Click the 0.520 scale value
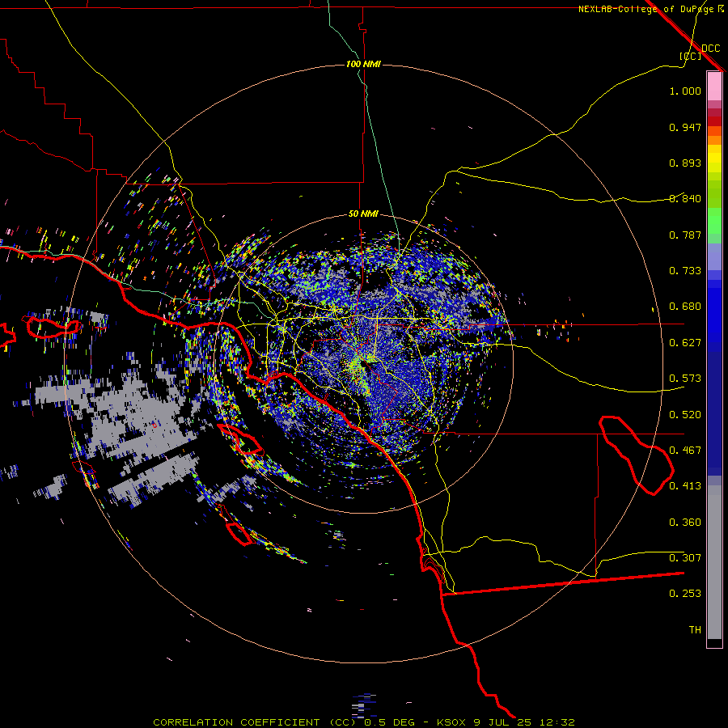 685,415
